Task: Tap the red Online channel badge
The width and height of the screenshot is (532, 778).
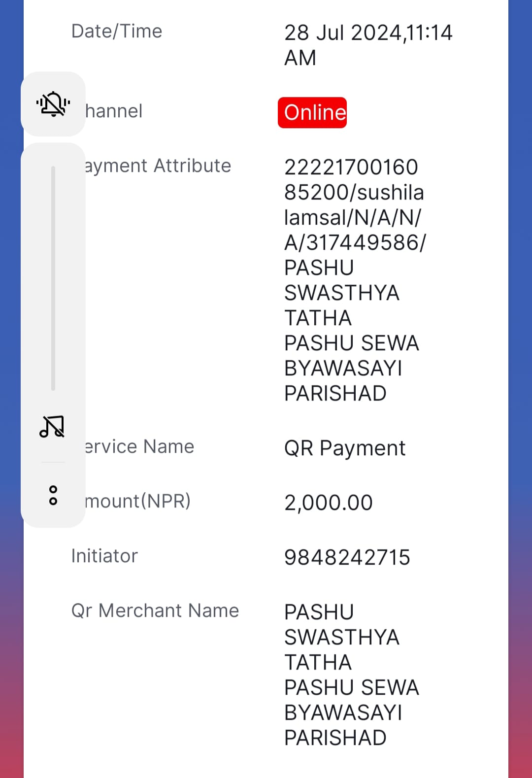Action: 312,112
